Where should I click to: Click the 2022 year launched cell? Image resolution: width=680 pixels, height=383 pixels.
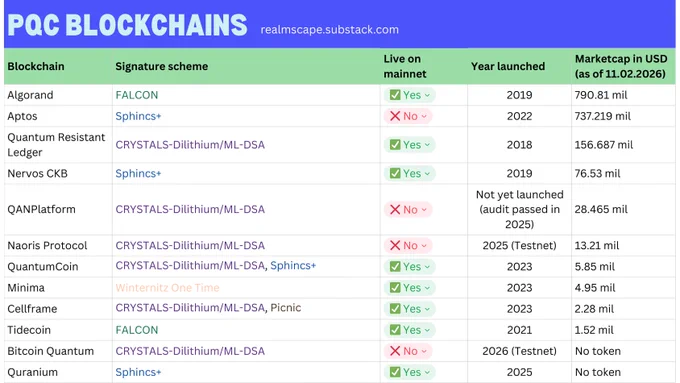(x=520, y=116)
